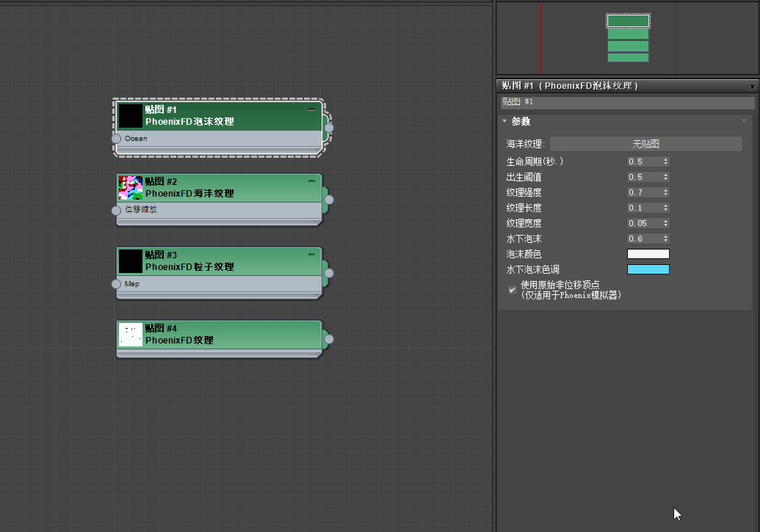The image size is (760, 532).
Task: Click output socket of 贴图 #3 node
Action: [x=329, y=273]
